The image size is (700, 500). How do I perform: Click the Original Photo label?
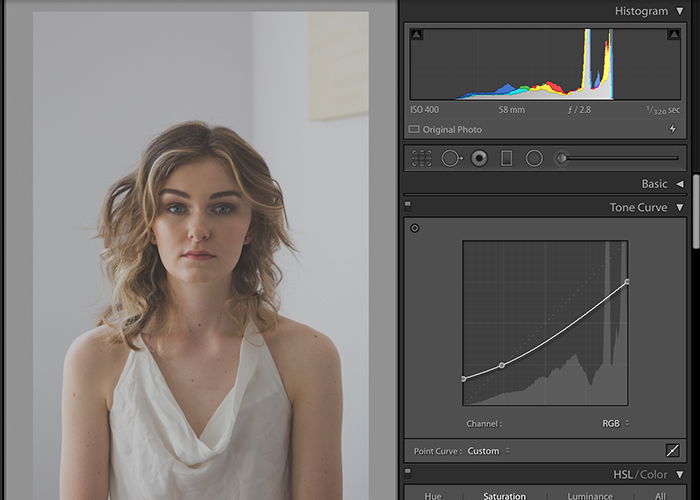pyautogui.click(x=452, y=129)
